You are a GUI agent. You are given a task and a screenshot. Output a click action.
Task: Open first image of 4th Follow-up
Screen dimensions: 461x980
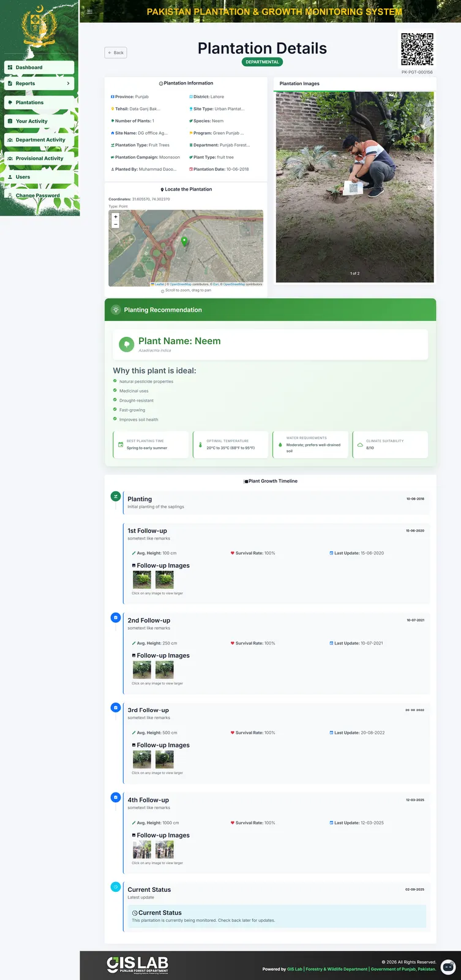142,850
